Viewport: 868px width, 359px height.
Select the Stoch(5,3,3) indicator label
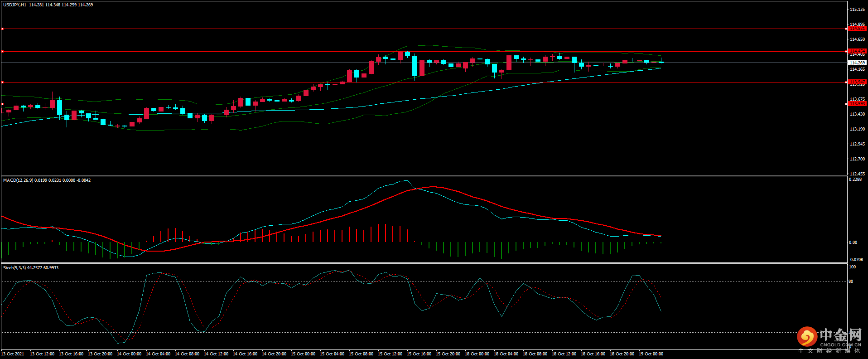14,268
